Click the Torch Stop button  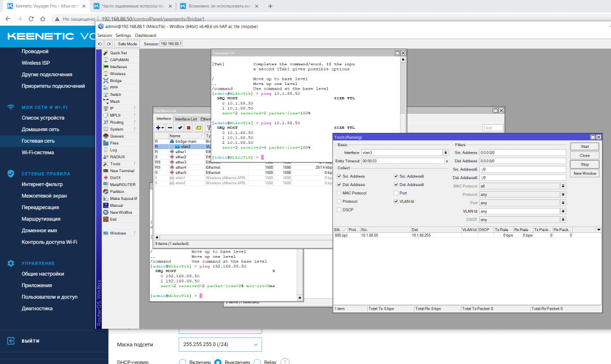tap(584, 164)
